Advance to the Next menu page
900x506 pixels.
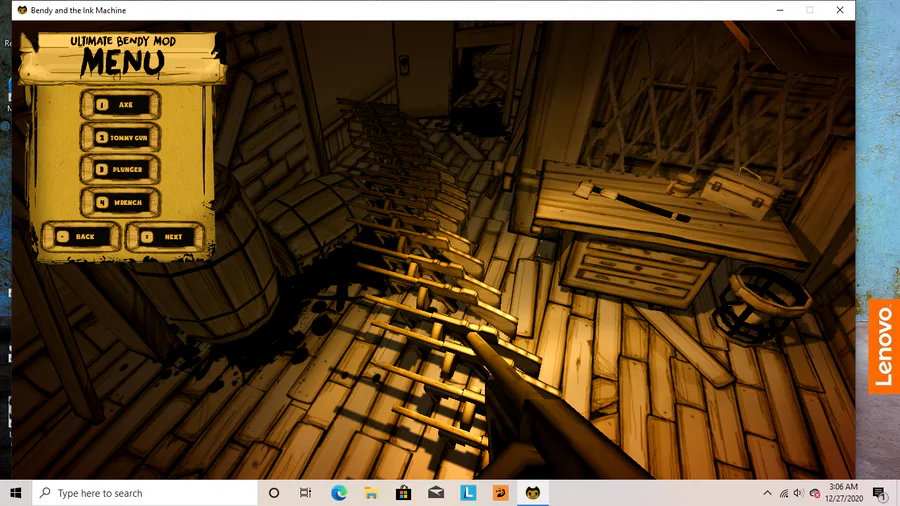(x=165, y=236)
